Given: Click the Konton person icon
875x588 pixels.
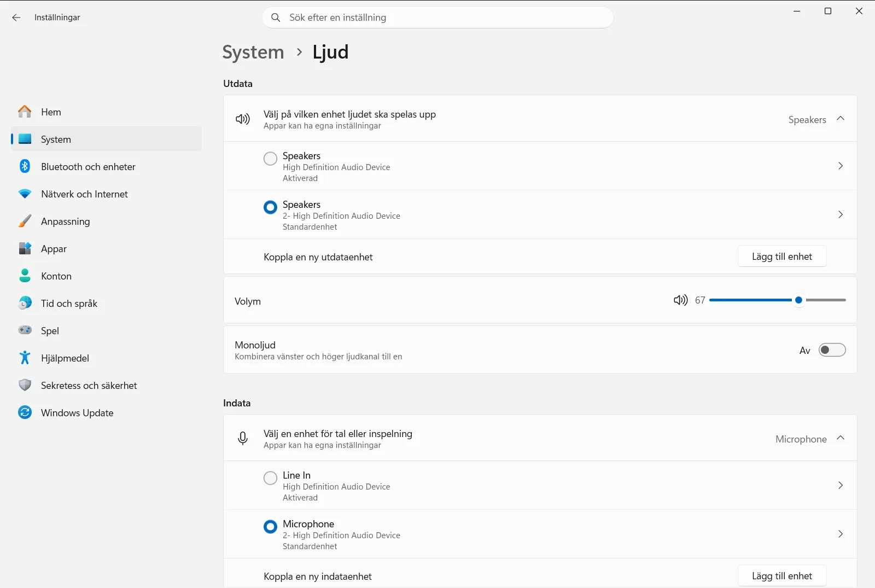Looking at the screenshot, I should click(x=25, y=276).
